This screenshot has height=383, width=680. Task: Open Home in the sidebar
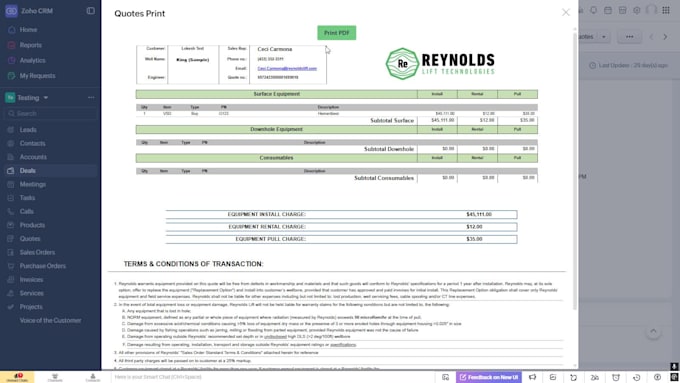(28, 30)
